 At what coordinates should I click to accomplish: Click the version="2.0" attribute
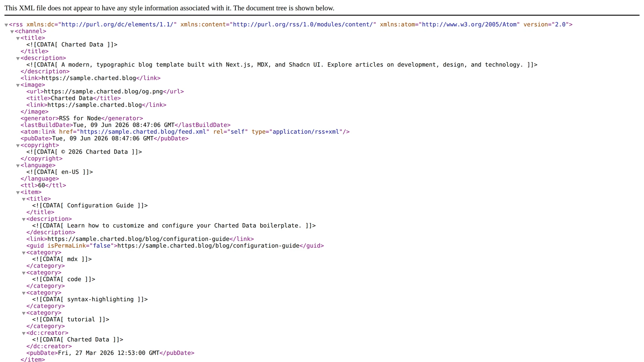(546, 24)
